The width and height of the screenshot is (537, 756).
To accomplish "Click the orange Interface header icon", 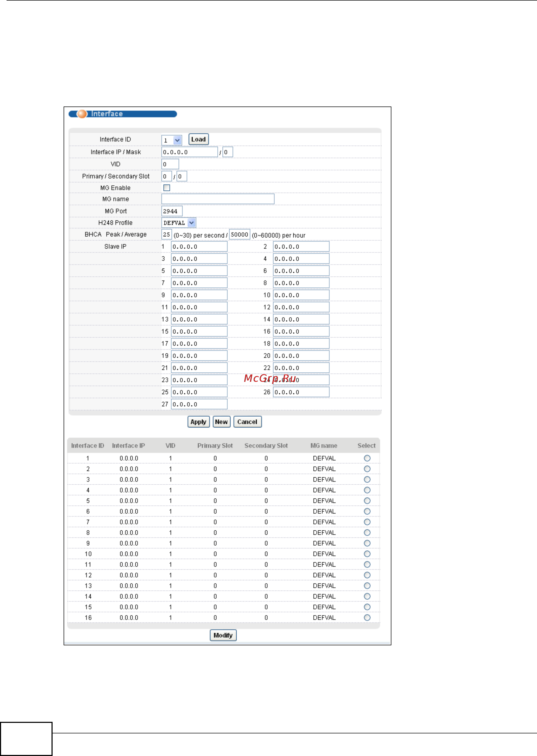I will (x=82, y=114).
